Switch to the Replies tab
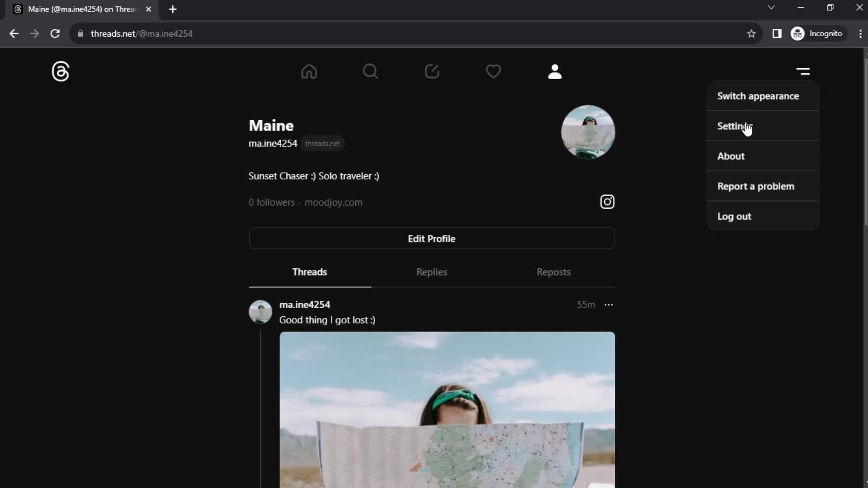Screen dimensions: 868x488 [x=432, y=272]
